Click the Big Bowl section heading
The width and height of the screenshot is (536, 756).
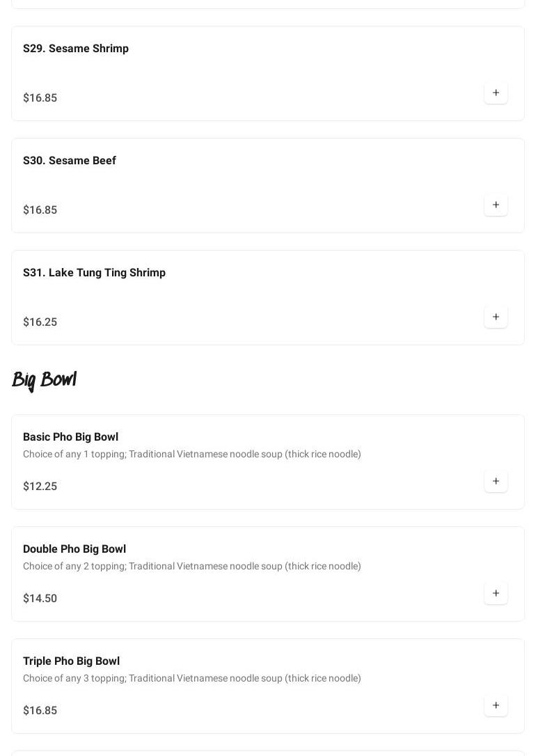44,381
